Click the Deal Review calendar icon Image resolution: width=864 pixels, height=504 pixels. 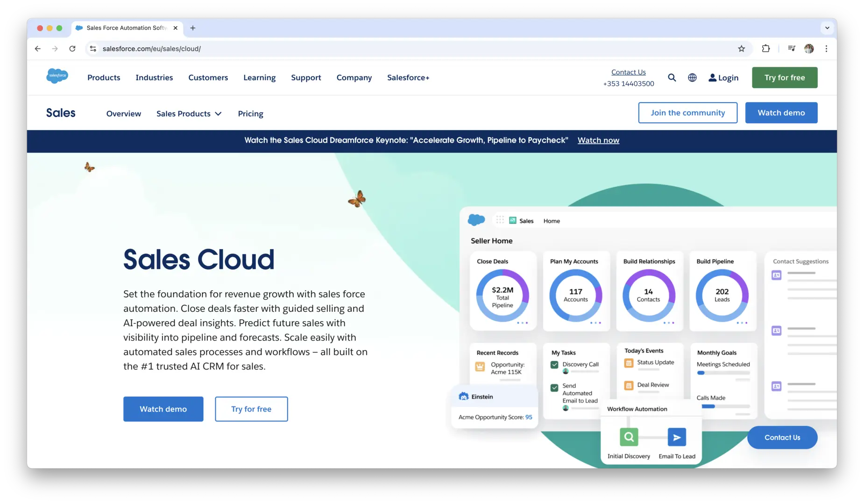[629, 385]
